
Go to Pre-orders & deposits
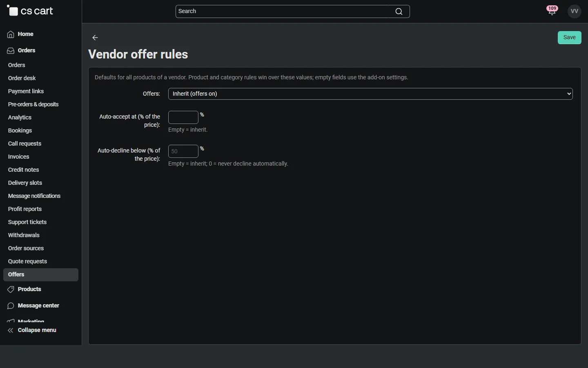(x=33, y=104)
